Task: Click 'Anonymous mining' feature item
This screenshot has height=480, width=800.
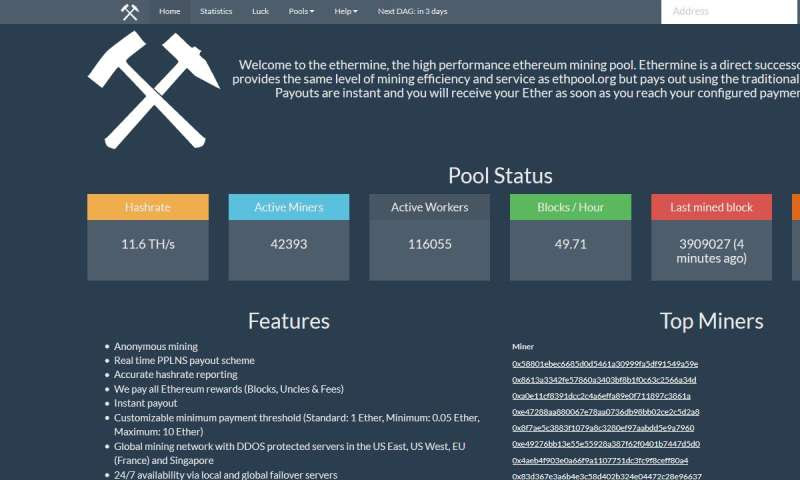Action: [x=156, y=346]
